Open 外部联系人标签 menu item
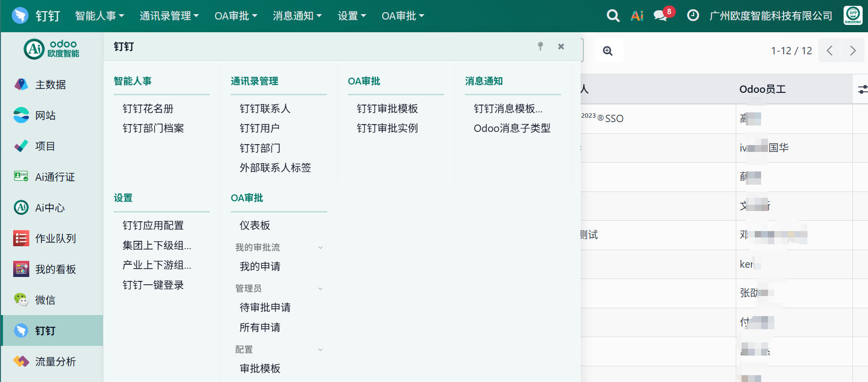868x382 pixels. pos(275,168)
